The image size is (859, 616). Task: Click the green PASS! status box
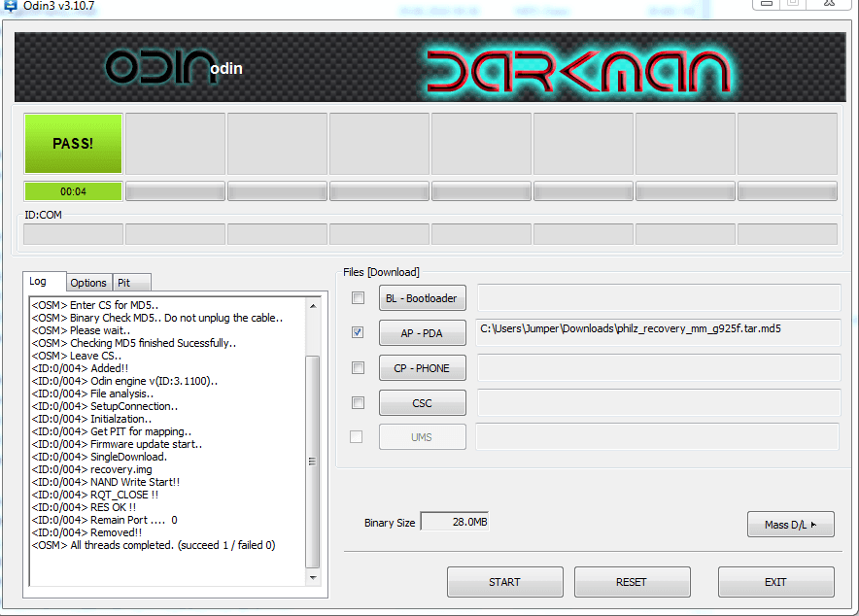pos(73,144)
